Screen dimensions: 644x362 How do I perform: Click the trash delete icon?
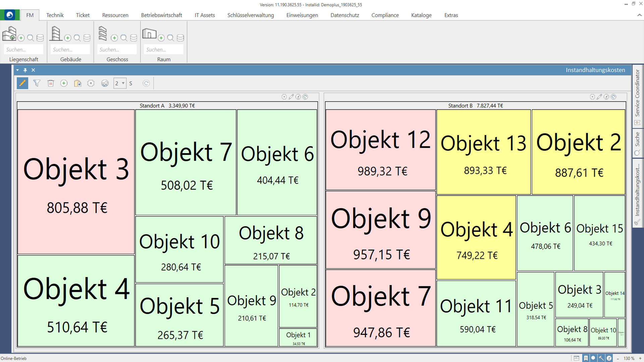50,83
